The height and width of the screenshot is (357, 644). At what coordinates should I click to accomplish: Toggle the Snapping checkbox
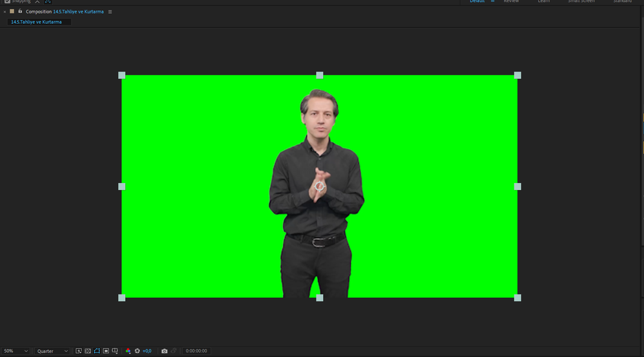7,2
